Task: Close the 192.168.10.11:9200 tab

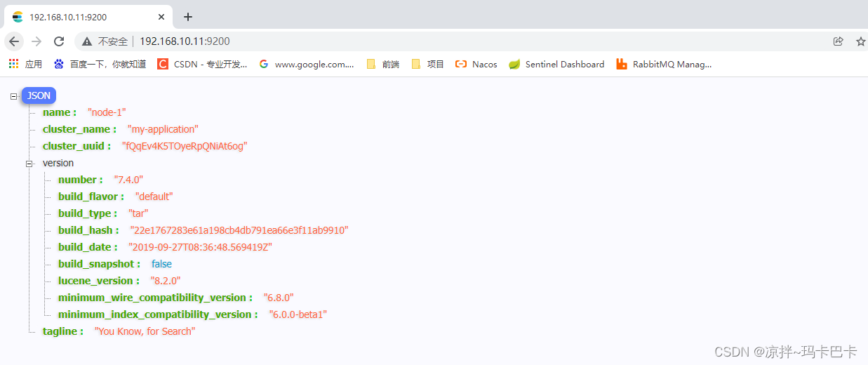Action: (161, 17)
